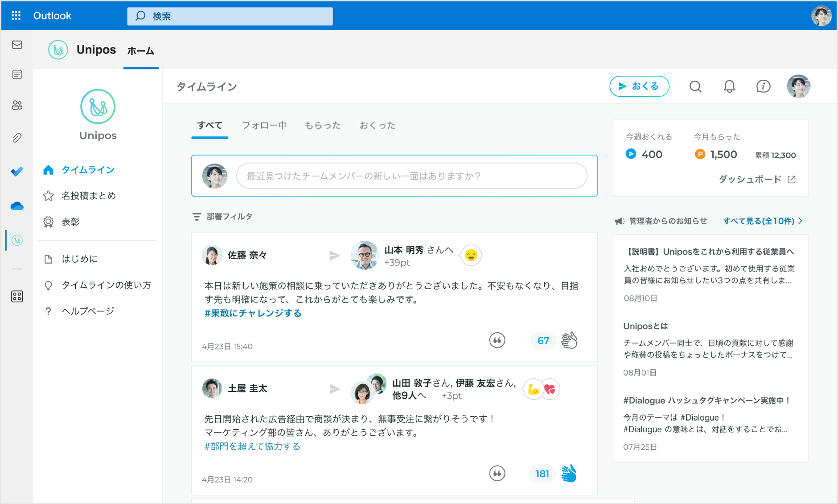Screen dimensions: 838x504
Task: Open the Files paperclip icon
Action: pyautogui.click(x=17, y=137)
